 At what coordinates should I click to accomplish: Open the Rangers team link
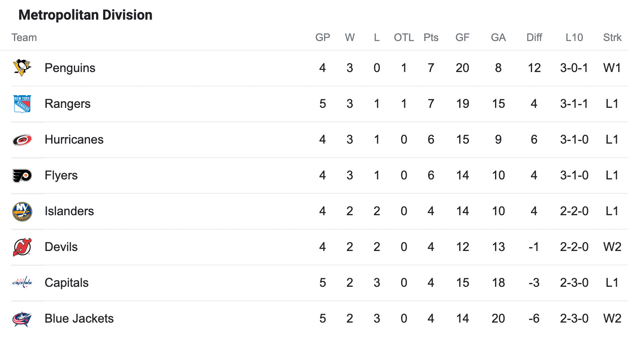[68, 104]
